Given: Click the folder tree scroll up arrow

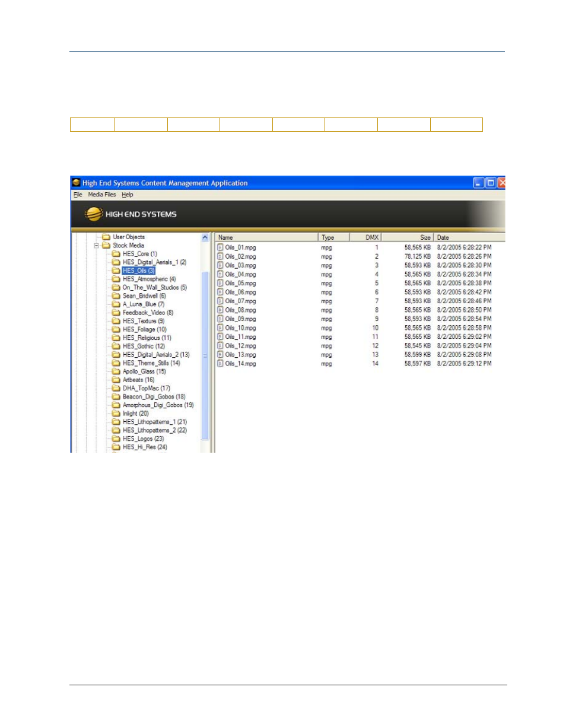Looking at the screenshot, I should (x=205, y=237).
